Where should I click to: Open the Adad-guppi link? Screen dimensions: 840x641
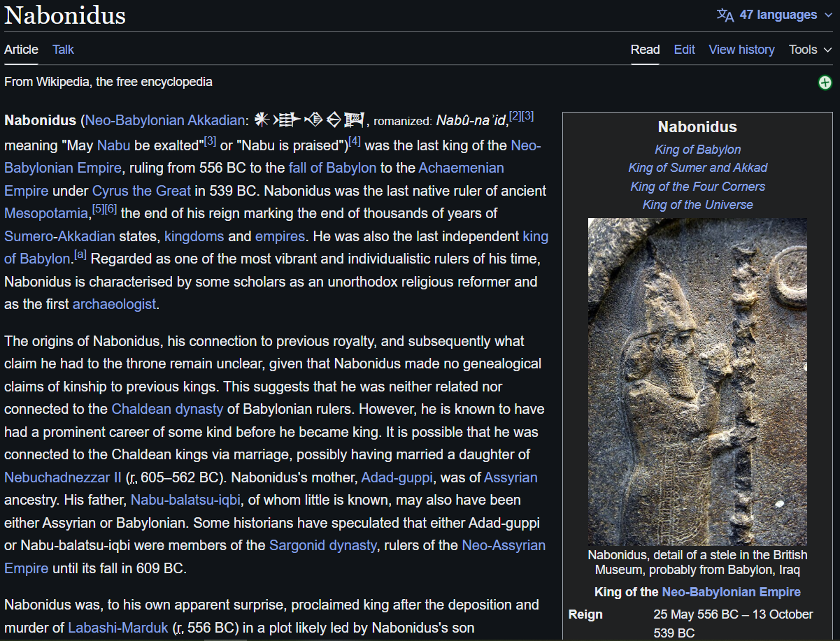397,477
